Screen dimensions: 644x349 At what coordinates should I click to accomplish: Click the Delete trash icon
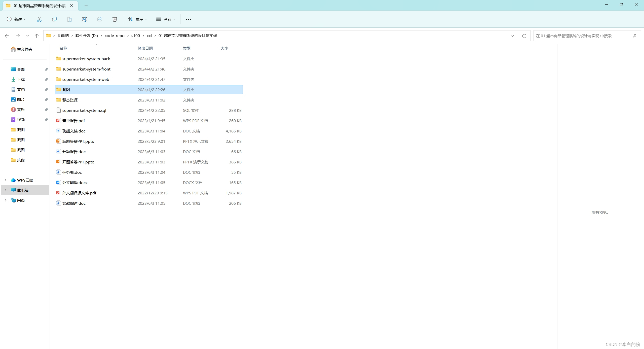(115, 19)
